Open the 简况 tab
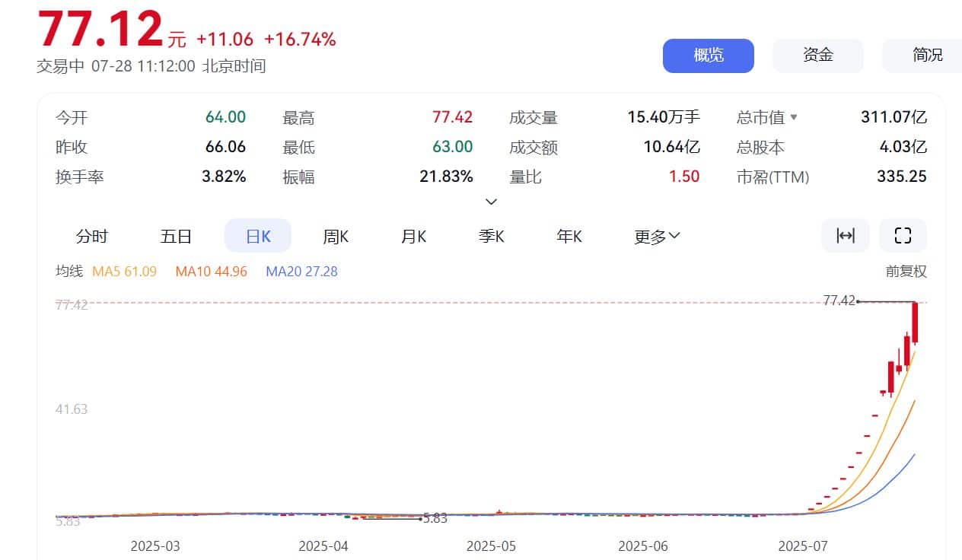Image resolution: width=962 pixels, height=560 pixels. coord(927,56)
